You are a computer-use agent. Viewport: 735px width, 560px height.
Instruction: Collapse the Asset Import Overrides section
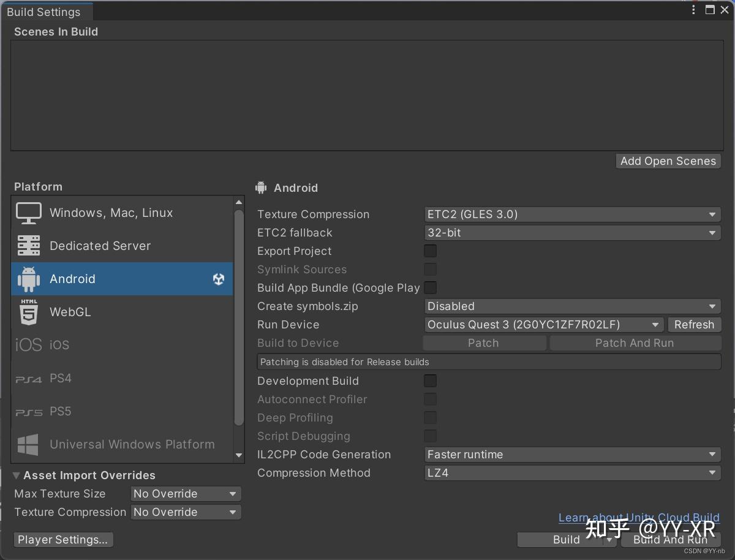tap(17, 475)
